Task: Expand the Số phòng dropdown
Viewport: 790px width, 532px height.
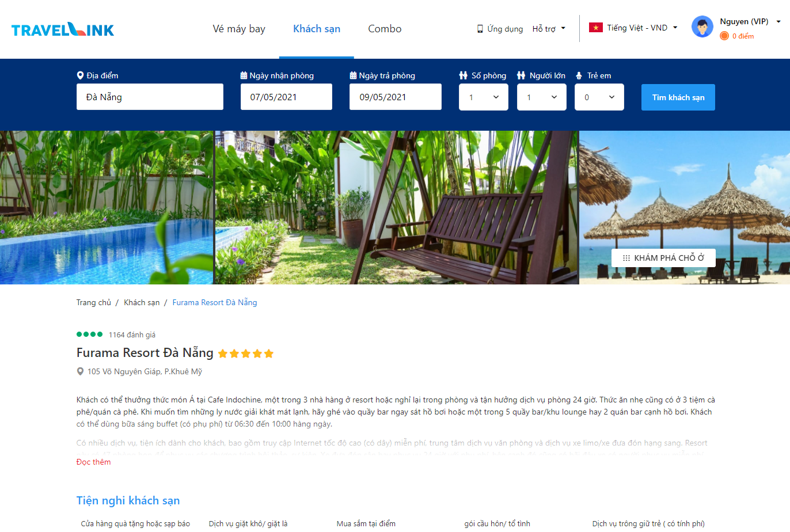Action: point(484,97)
